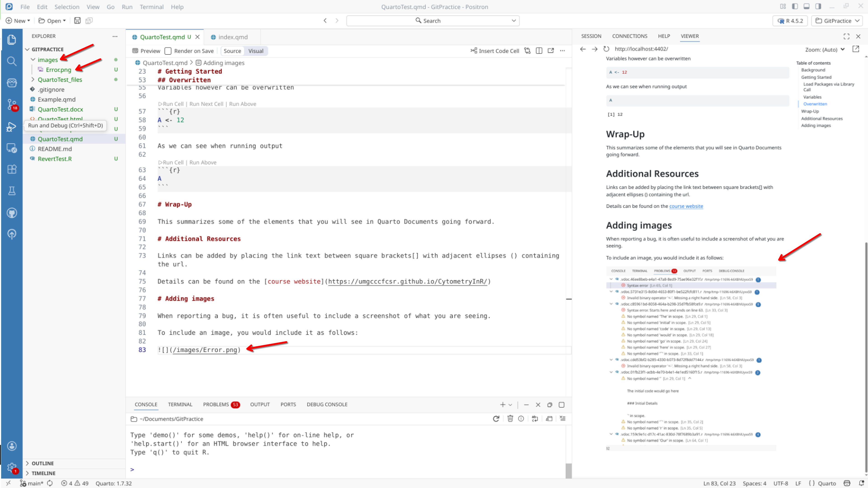Reload the Viewer page
Viewport: 868px width, 488px height.
pos(606,49)
